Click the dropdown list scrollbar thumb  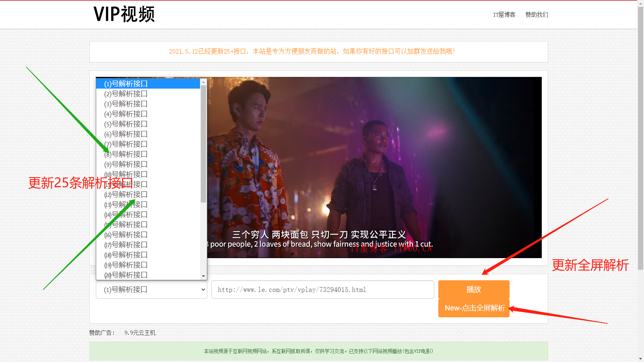click(x=203, y=144)
